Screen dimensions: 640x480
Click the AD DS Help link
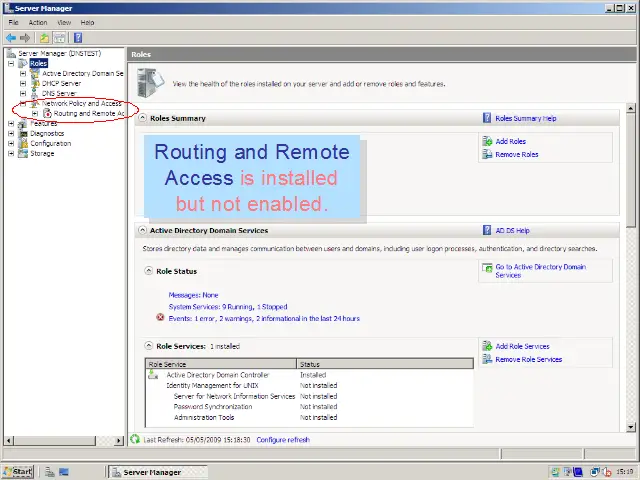[512, 231]
